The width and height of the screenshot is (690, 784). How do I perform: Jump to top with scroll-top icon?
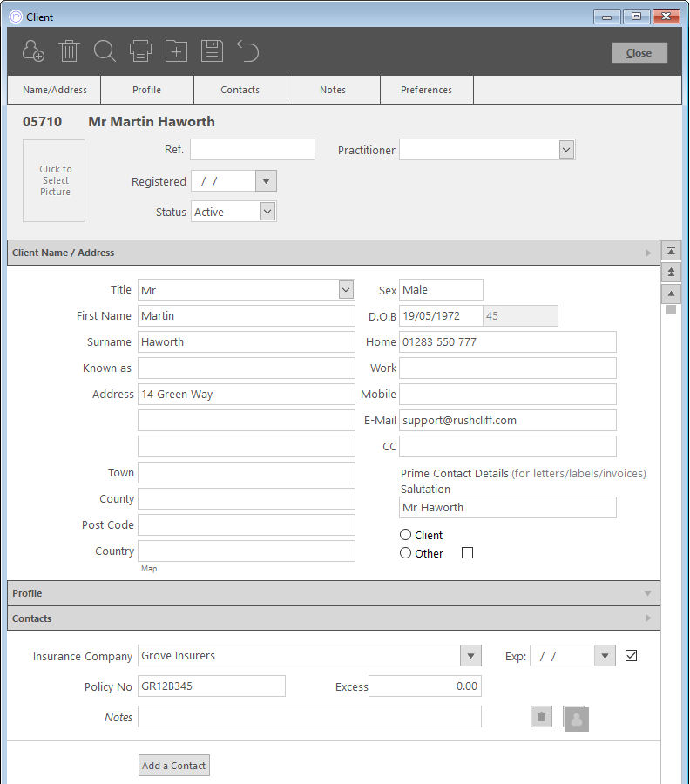(x=671, y=251)
